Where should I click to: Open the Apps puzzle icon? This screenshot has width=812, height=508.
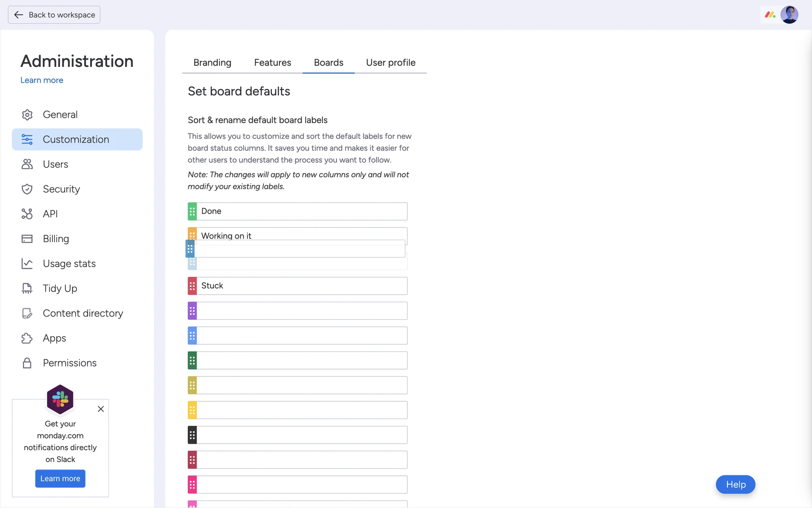tap(27, 338)
